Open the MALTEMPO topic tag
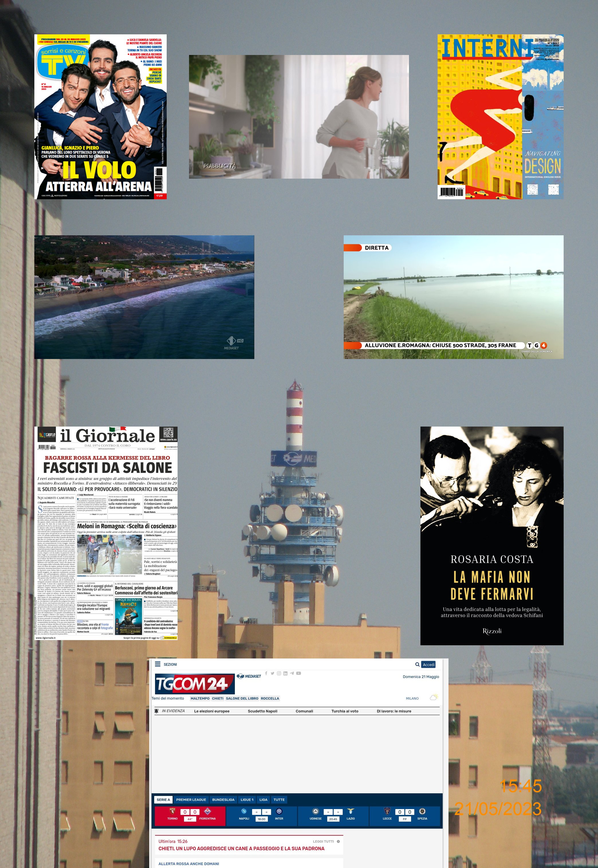 [200, 698]
